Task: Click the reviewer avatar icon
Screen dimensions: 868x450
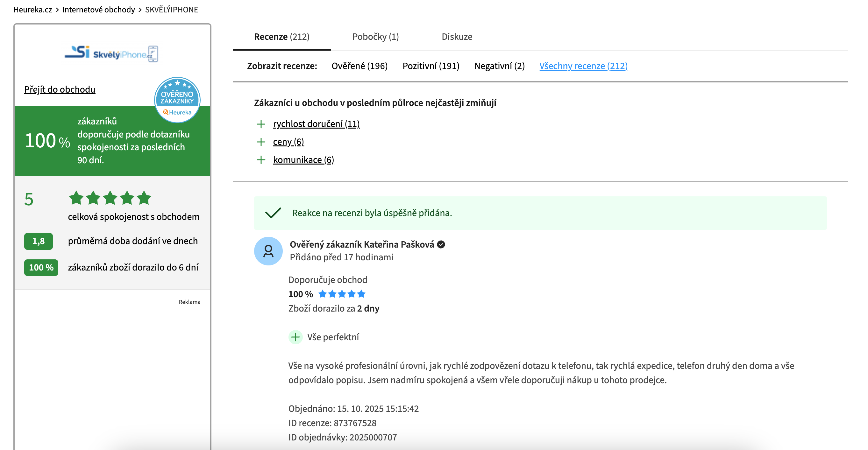Action: [x=268, y=251]
